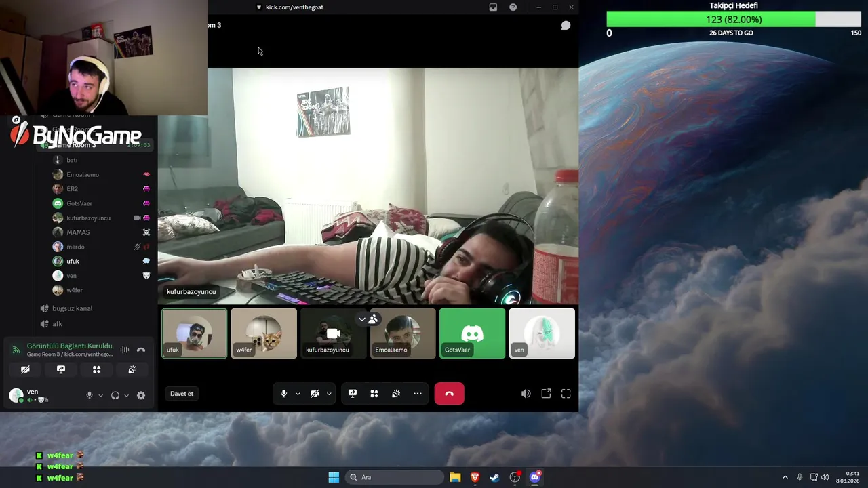Open system volume icon in tray
This screenshot has width=868, height=488.
pos(825,477)
